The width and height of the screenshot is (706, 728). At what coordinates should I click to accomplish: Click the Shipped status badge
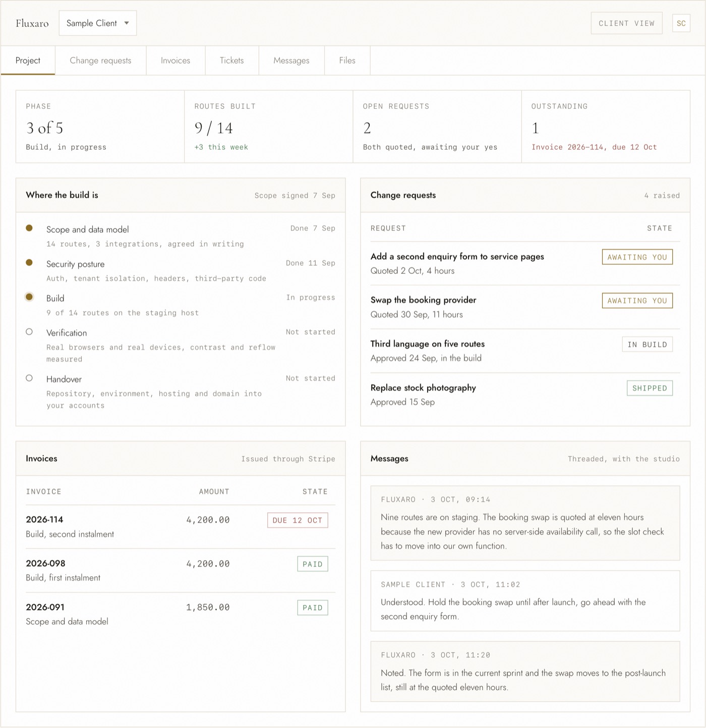(650, 388)
